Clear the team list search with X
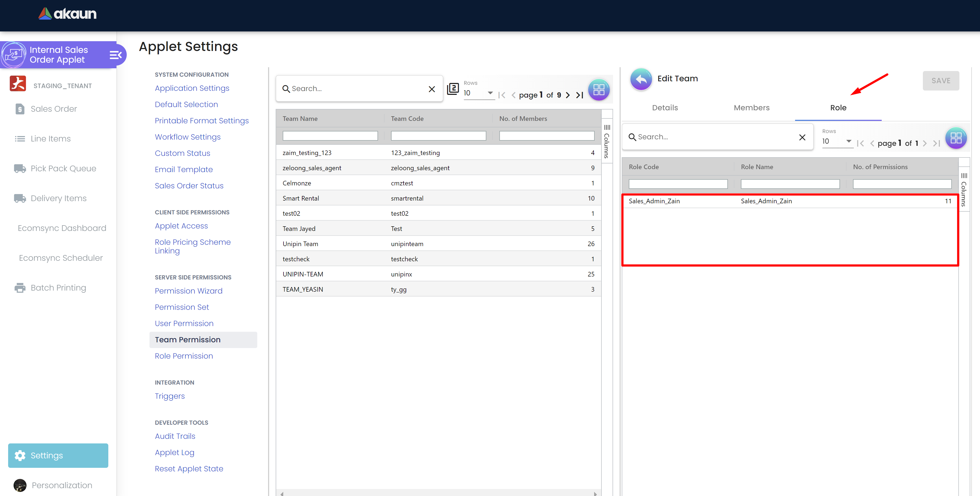The width and height of the screenshot is (980, 496). (x=432, y=89)
